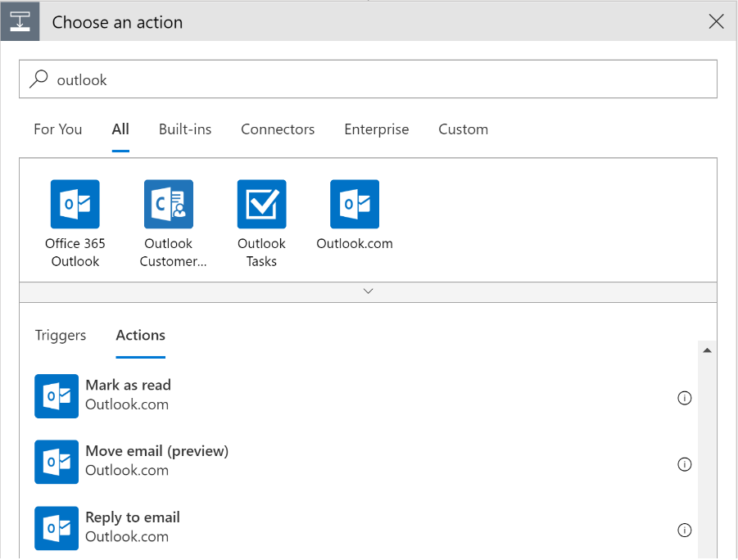Switch to the Triggers tab
738x560 pixels.
tap(61, 336)
